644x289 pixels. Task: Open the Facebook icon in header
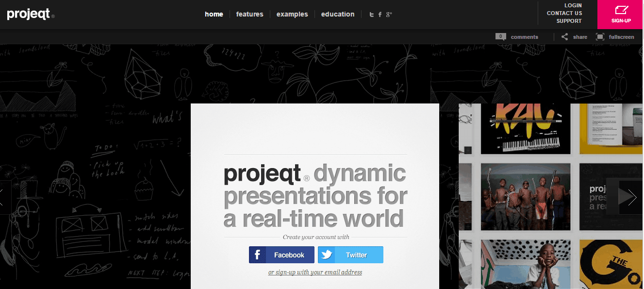tap(380, 15)
